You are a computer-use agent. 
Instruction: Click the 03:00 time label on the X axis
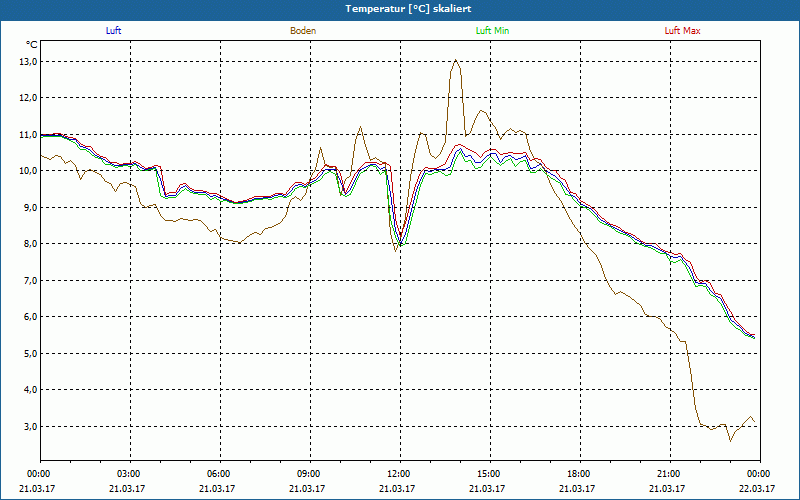[x=131, y=474]
